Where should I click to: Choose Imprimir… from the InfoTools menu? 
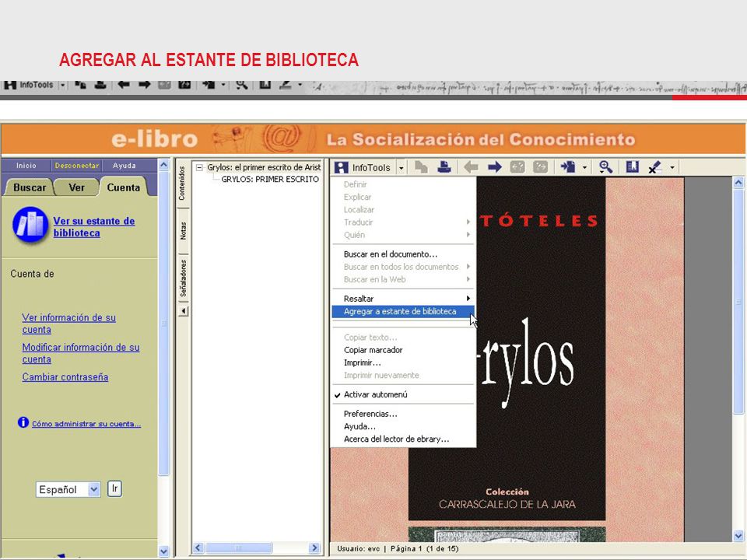click(x=403, y=363)
